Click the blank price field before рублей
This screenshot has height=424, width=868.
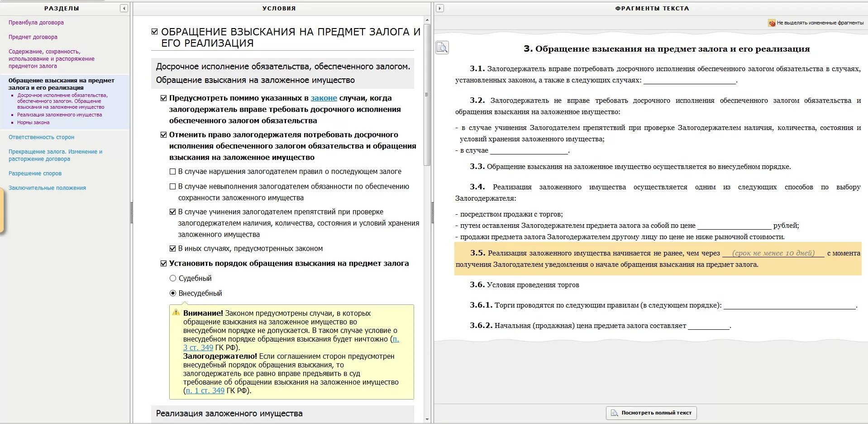coord(734,226)
